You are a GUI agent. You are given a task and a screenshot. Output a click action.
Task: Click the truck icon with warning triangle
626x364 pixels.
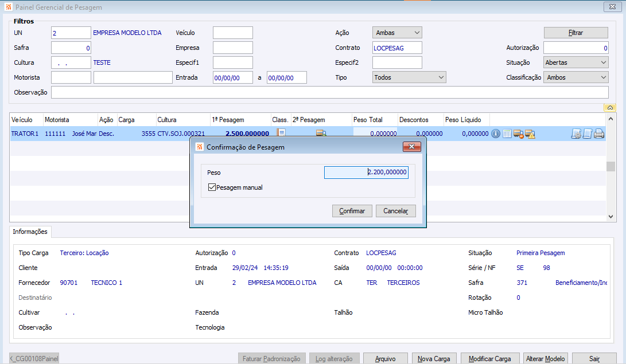click(530, 134)
